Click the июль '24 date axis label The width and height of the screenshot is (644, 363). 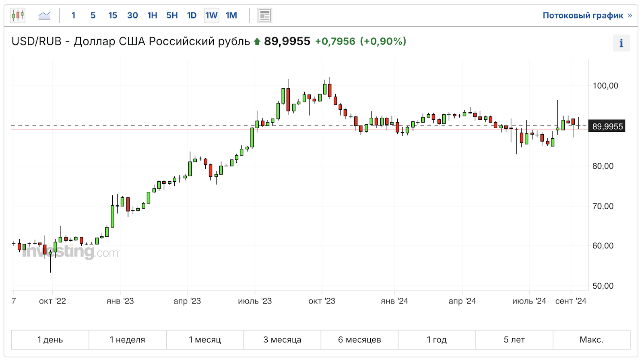(529, 301)
